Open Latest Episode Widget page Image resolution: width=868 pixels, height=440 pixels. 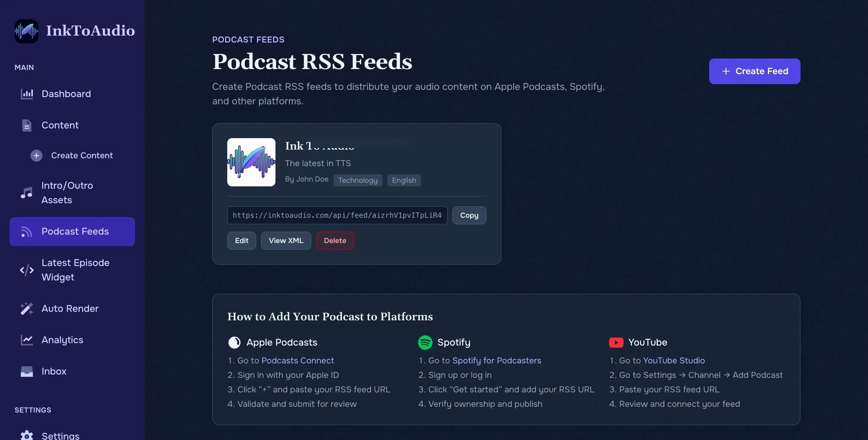(x=72, y=270)
